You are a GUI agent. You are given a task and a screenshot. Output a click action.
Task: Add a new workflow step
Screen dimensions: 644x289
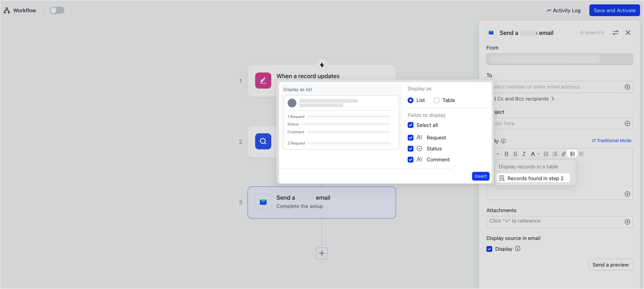[x=322, y=253]
